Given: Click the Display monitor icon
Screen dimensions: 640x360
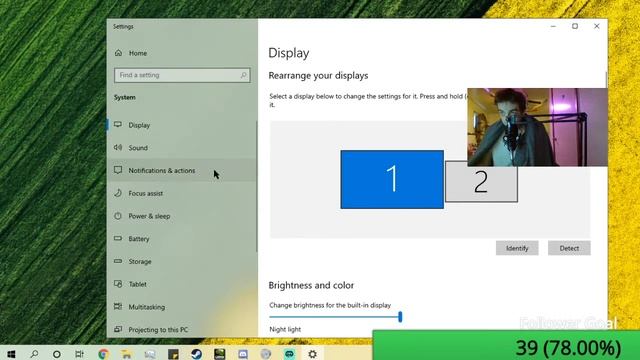Looking at the screenshot, I should (118, 124).
